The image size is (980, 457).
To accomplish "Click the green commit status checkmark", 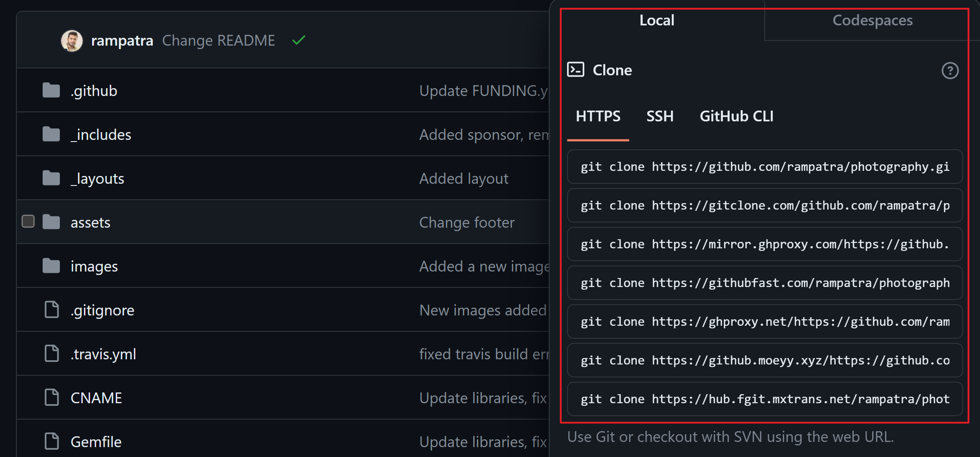I will click(298, 40).
